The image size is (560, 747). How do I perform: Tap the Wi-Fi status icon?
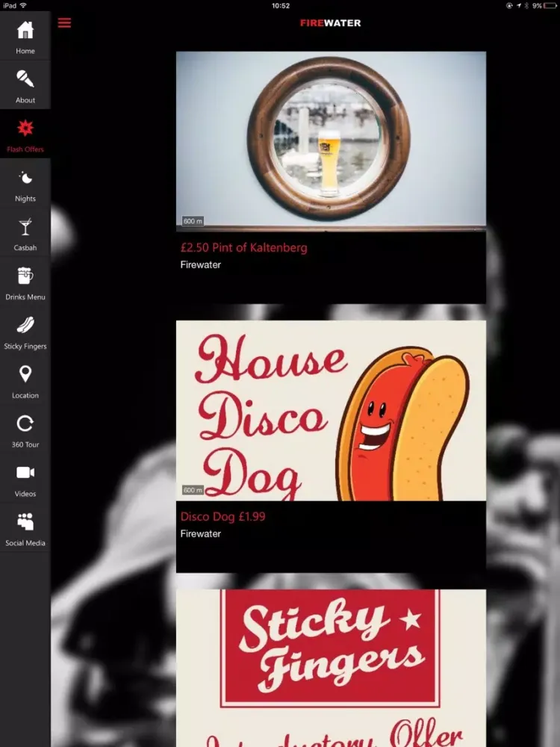[23, 6]
